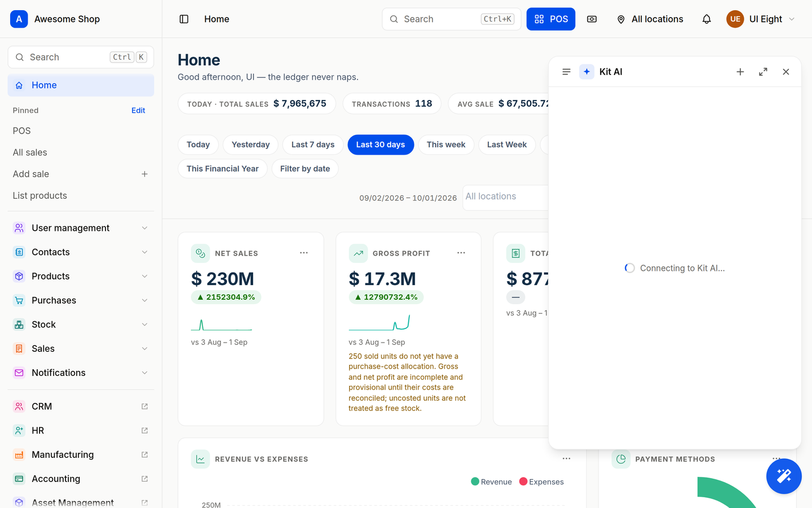This screenshot has width=812, height=508.
Task: Click the plus icon beside Add sale
Action: tap(144, 174)
